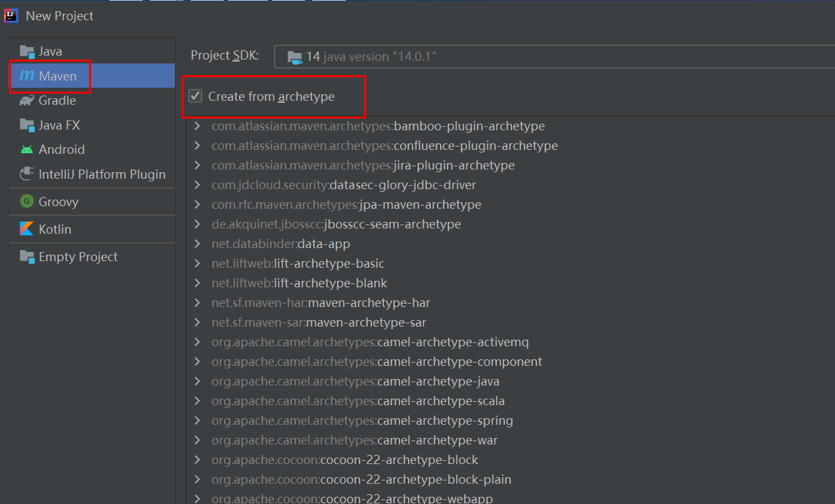Select IntelliJ Platform Plugin label
835x504 pixels.
tap(102, 175)
